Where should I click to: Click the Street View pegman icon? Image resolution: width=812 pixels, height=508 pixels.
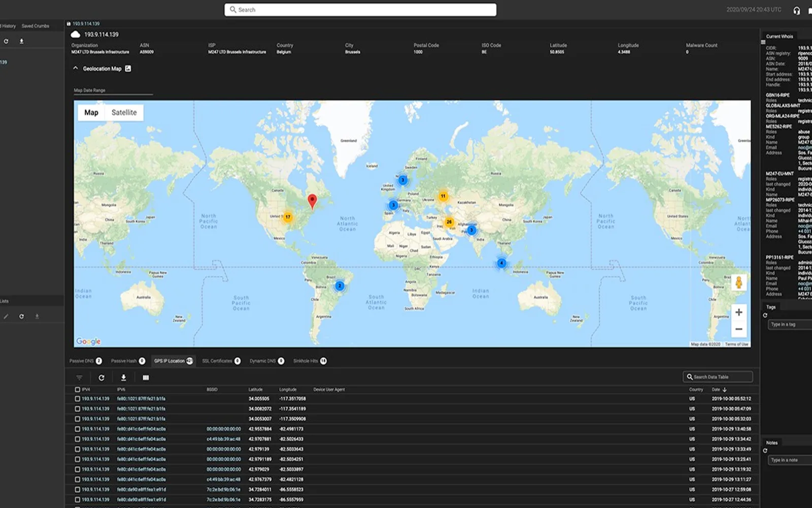[x=739, y=282]
